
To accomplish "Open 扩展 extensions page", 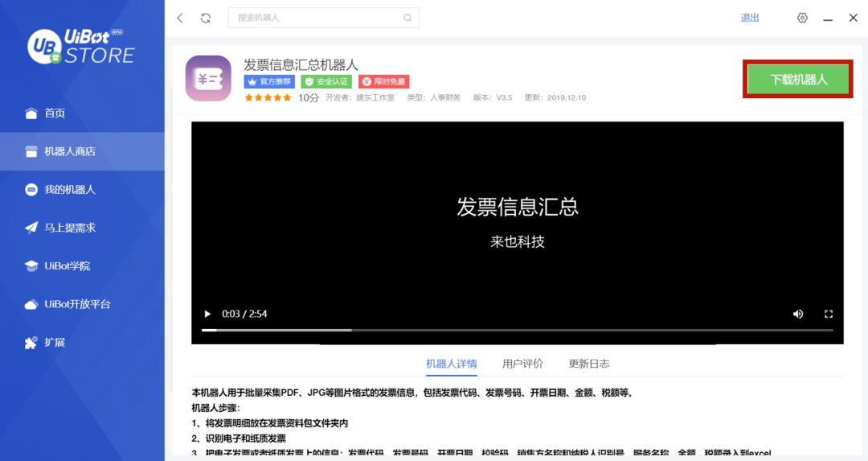I will (82, 343).
